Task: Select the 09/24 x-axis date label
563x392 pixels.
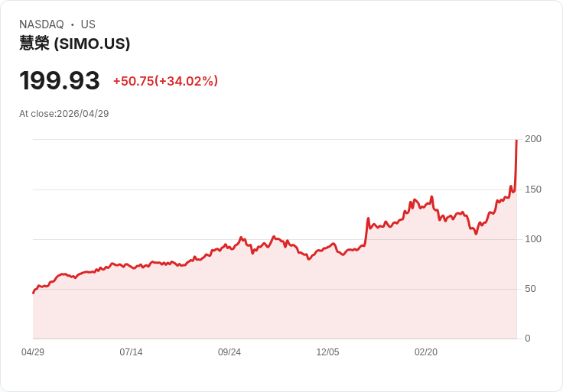Action: pos(229,352)
